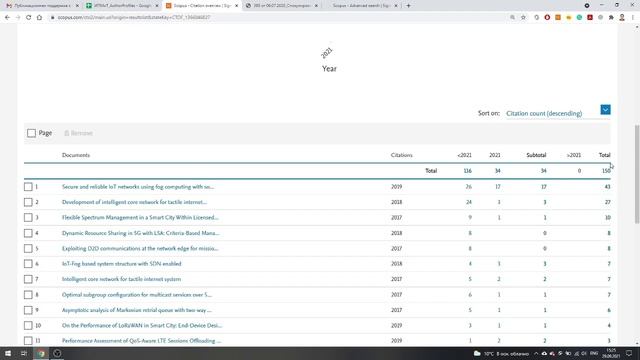This screenshot has width=640, height=360.
Task: Switch to the fourth tab with globe icon
Action: (282, 6)
